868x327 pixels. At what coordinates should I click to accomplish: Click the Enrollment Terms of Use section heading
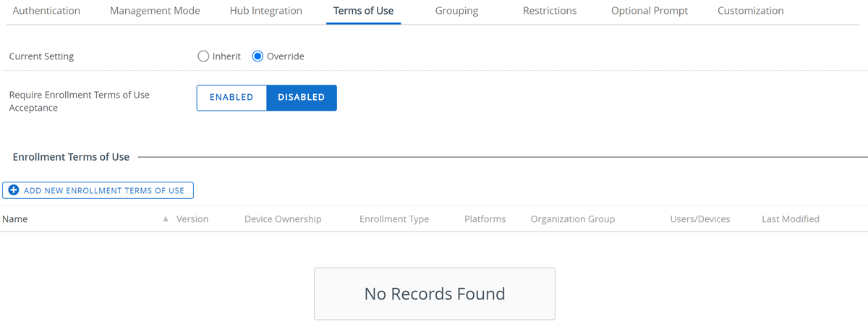[x=71, y=157]
